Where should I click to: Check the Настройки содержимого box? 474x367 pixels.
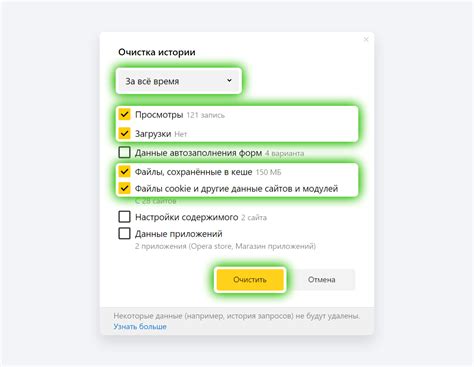pos(124,217)
